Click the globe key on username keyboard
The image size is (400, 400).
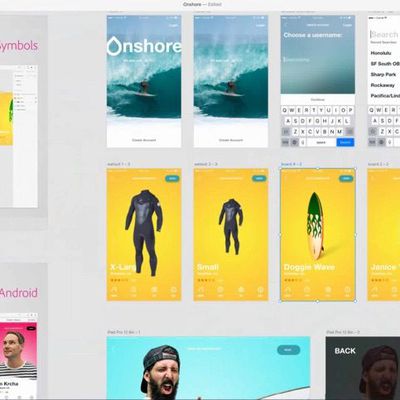point(294,142)
